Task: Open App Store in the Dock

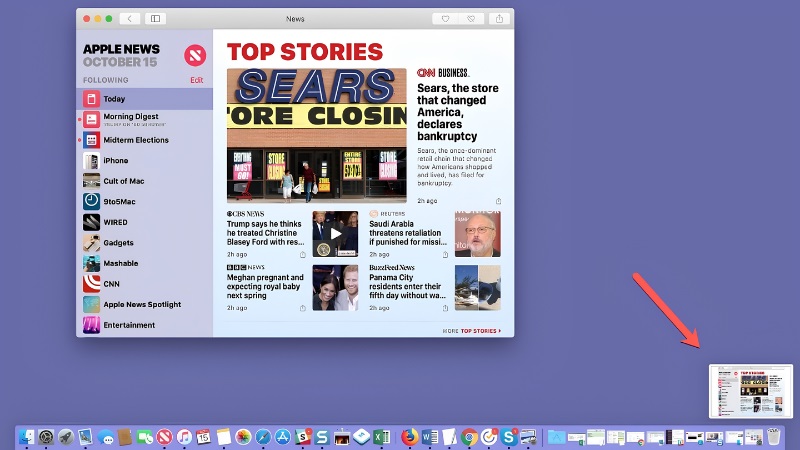Action: click(x=283, y=437)
